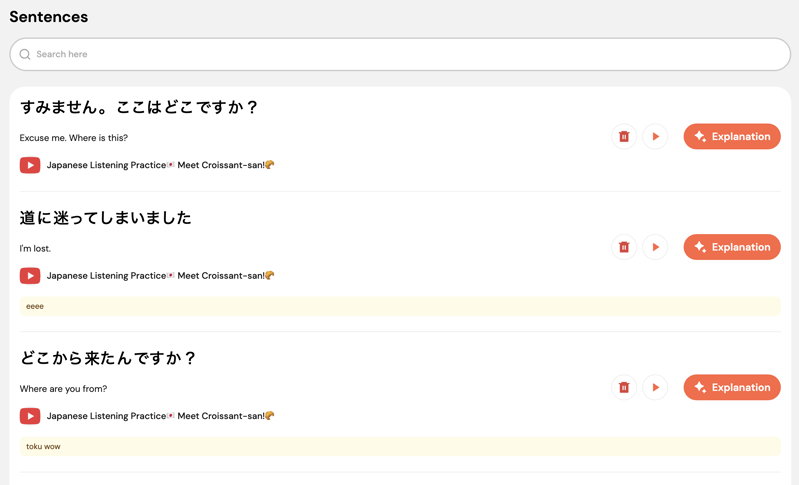Select the sentence どこから来たんですか？

108,358
